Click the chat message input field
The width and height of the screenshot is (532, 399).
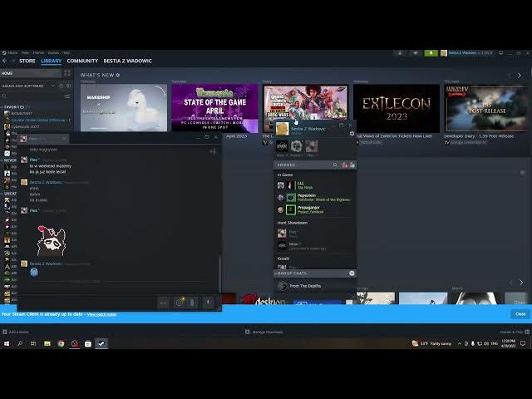coord(89,303)
